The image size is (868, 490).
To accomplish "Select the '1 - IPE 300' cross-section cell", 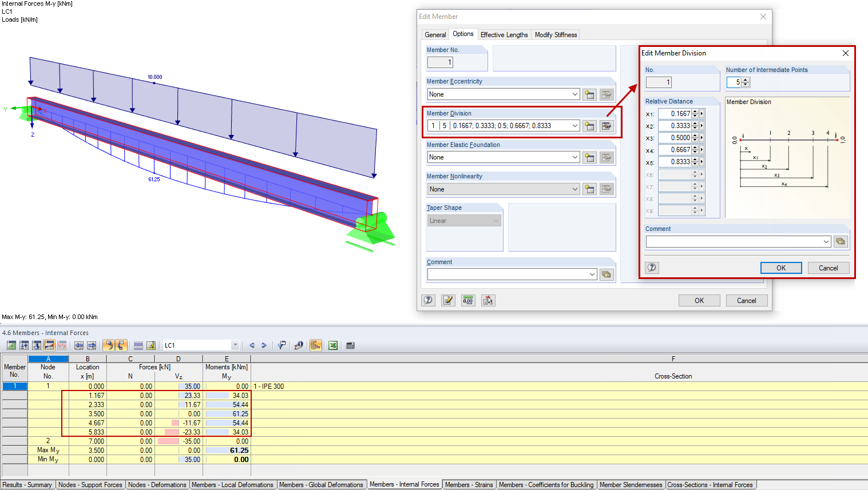I will point(558,387).
